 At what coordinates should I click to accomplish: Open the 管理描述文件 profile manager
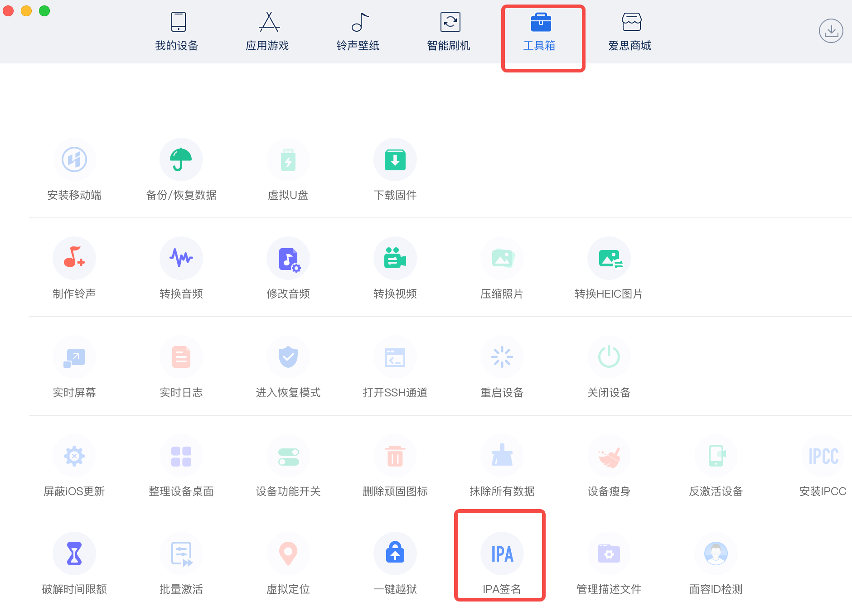click(609, 554)
